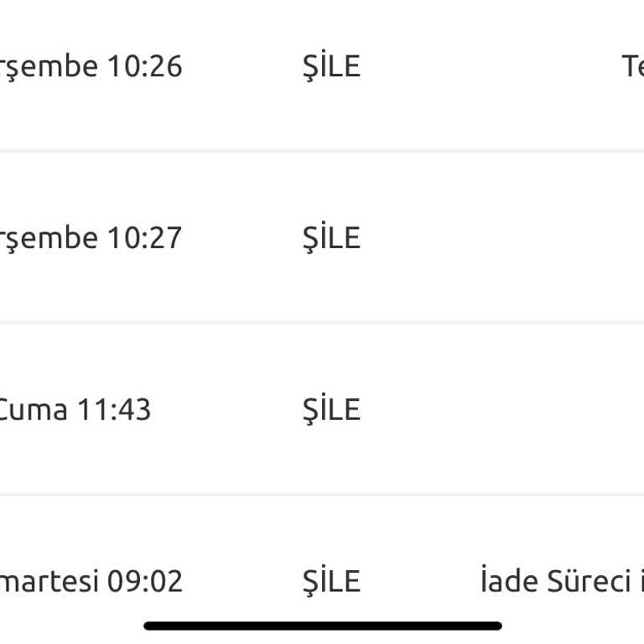The width and height of the screenshot is (644, 644).
Task: Tap ŞİLE in the 10:26 row
Action: [x=331, y=66]
